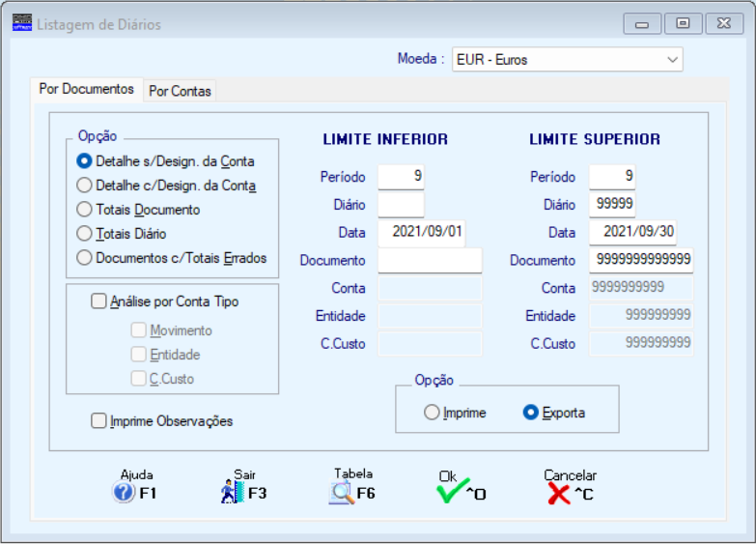Click the red Cancelar X icon
The image size is (756, 544).
click(x=559, y=494)
